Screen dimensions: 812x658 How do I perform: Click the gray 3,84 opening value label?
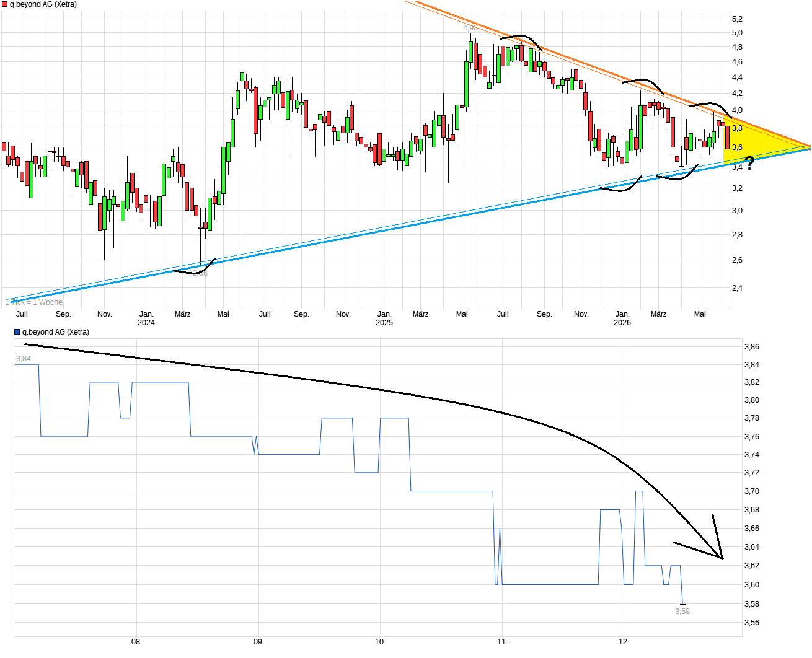pyautogui.click(x=24, y=359)
